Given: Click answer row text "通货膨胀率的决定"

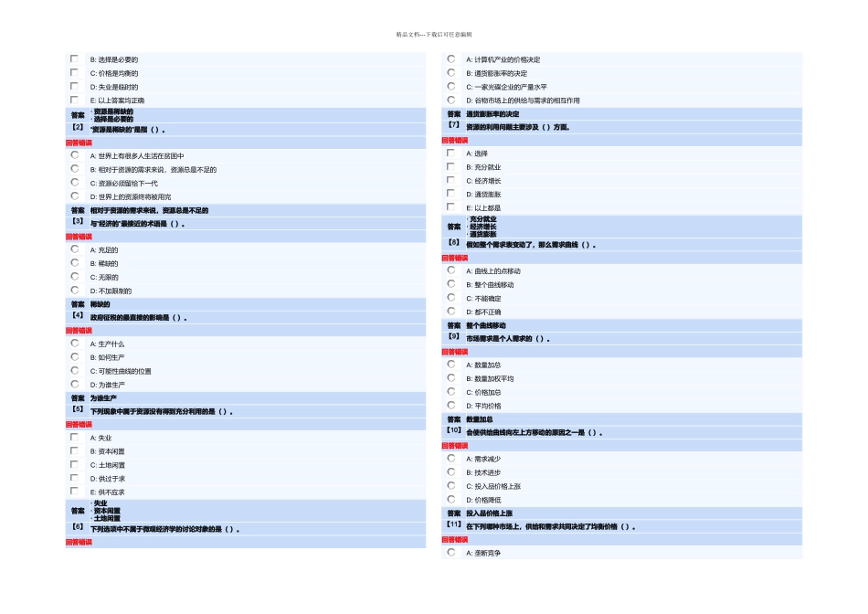Looking at the screenshot, I should (x=492, y=113).
